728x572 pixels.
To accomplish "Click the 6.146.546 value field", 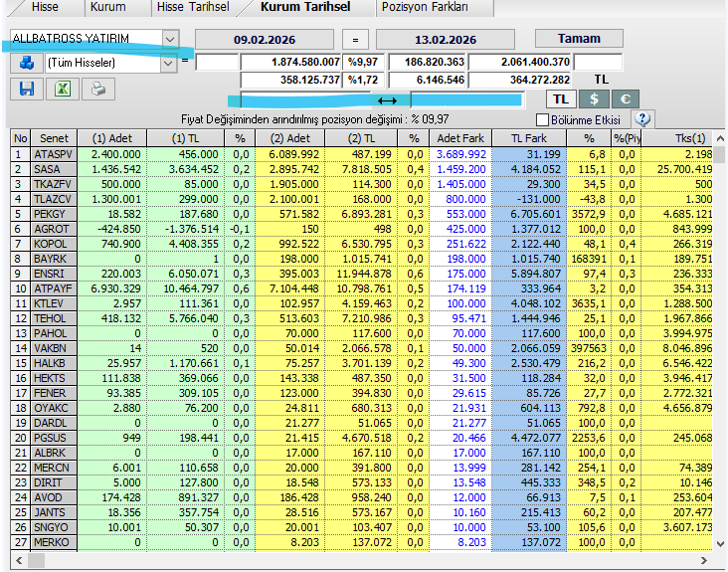I will click(428, 80).
